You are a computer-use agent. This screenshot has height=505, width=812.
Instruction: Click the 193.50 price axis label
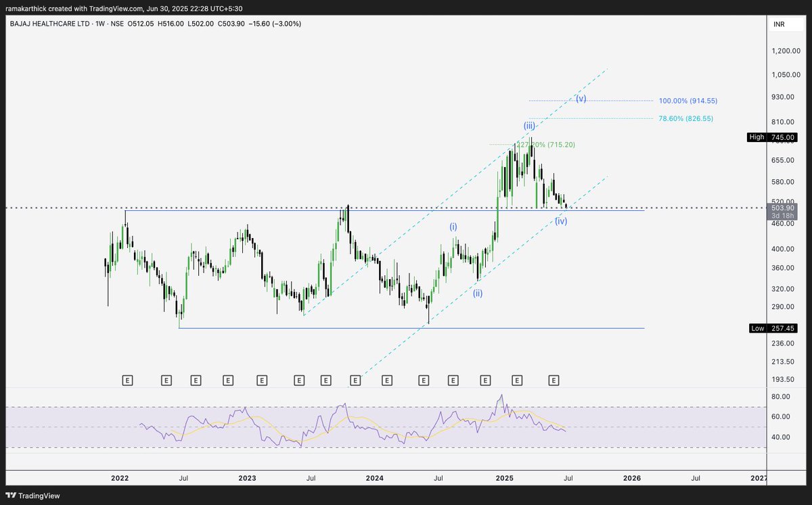coord(783,380)
